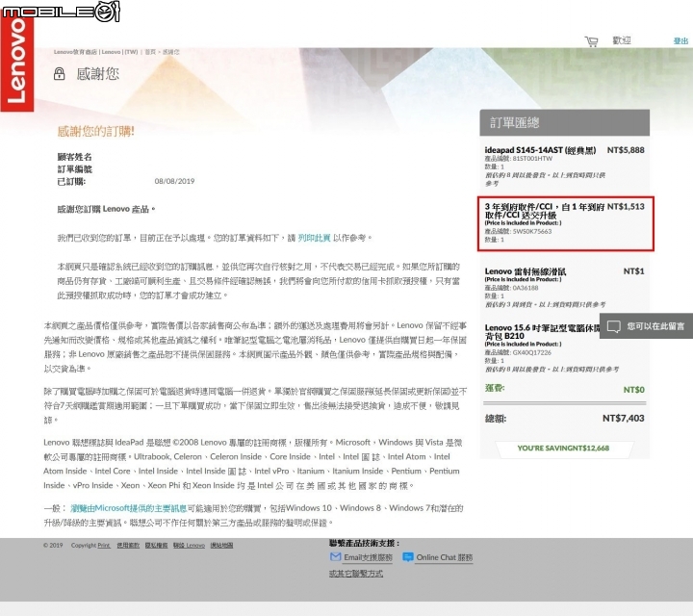
Task: Click the 總額 total label
Action: [x=496, y=419]
